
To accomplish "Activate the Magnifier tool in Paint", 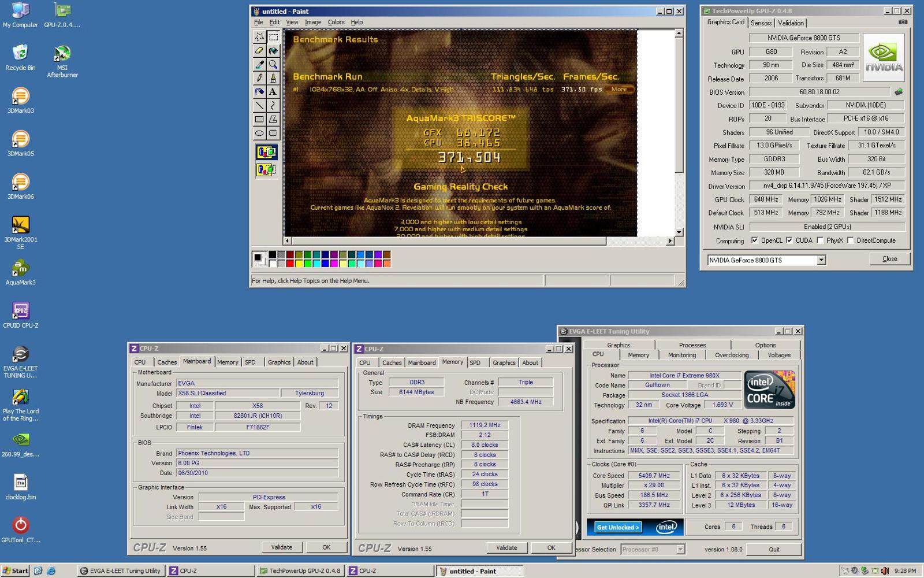I will click(273, 64).
